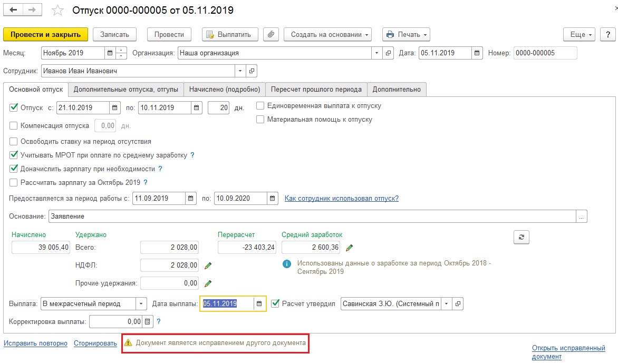Edit average earnings with pencil icon
Image resolution: width=618 pixels, height=364 pixels.
[349, 248]
